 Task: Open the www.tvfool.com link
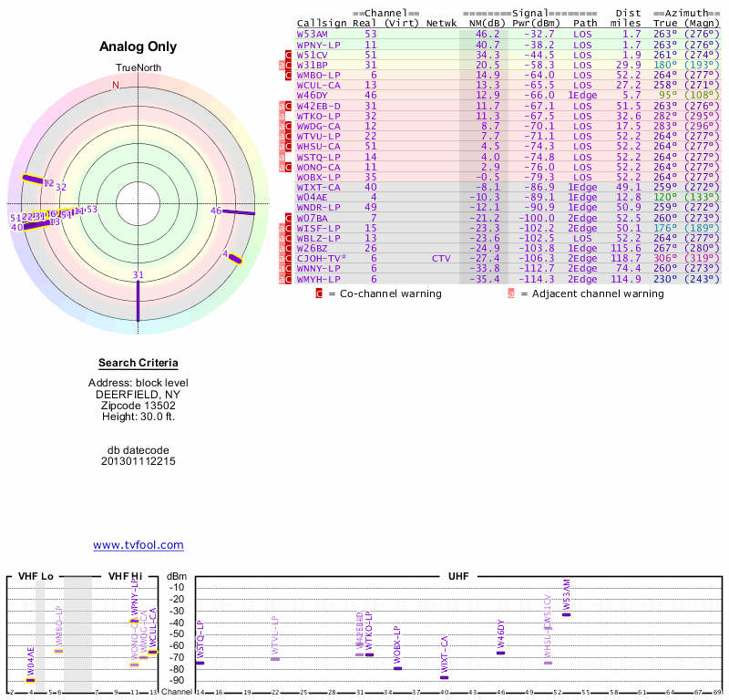138,545
